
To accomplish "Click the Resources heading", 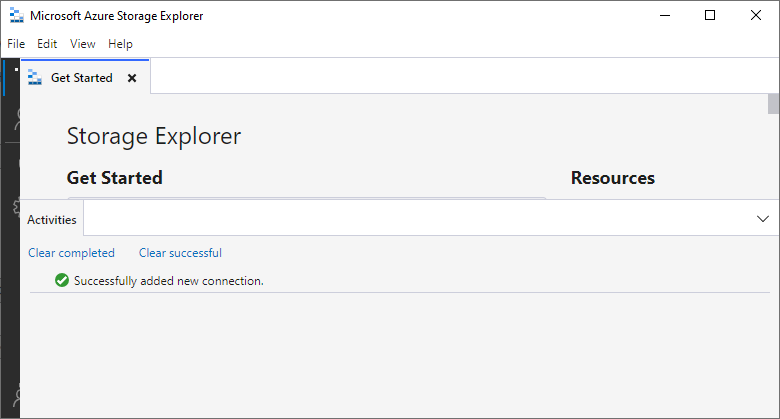I will (612, 178).
